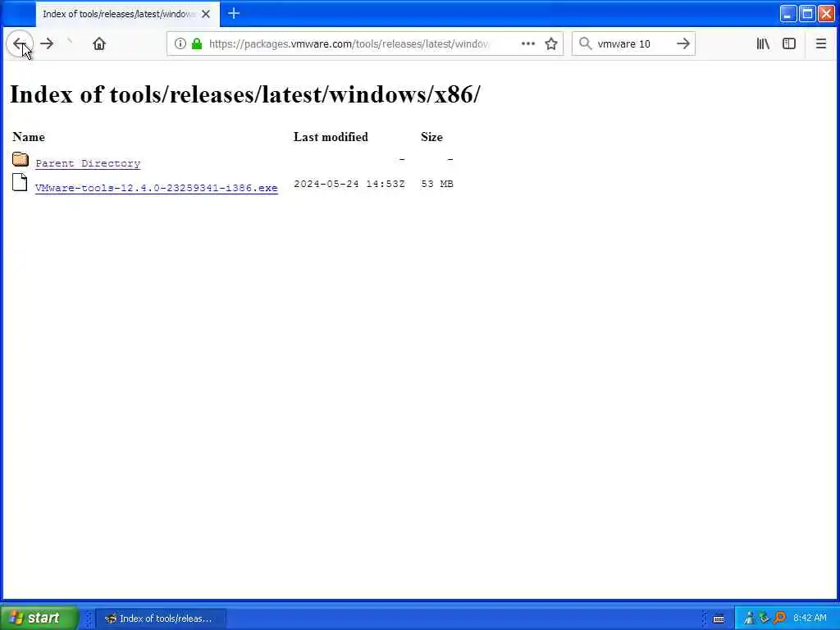Screen dimensions: 840x630
Task: Click the second system tray icon
Action: click(765, 619)
